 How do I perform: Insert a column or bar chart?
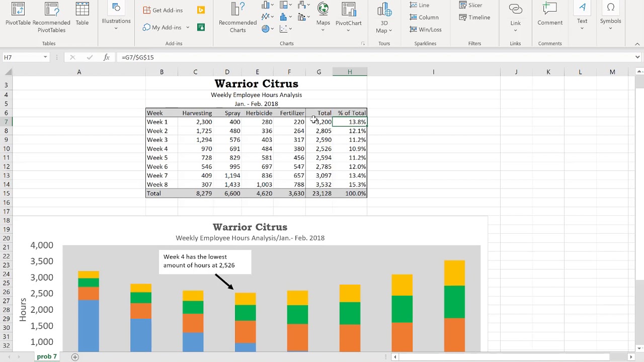click(268, 5)
